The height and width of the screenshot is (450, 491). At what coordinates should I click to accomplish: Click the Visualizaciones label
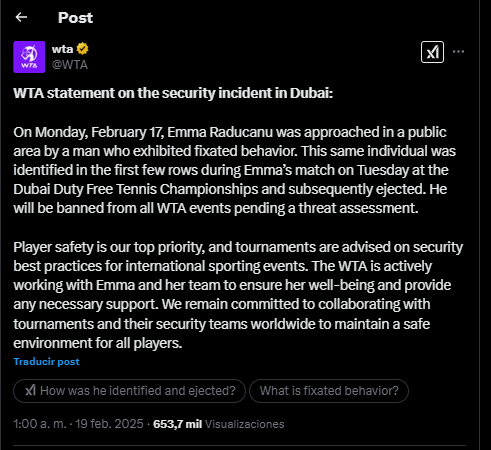coord(244,424)
